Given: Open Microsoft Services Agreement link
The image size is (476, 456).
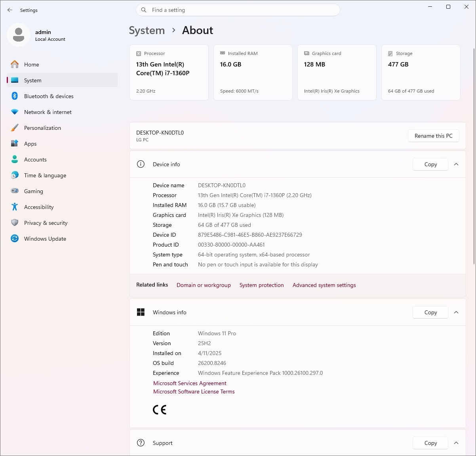Looking at the screenshot, I should point(190,383).
